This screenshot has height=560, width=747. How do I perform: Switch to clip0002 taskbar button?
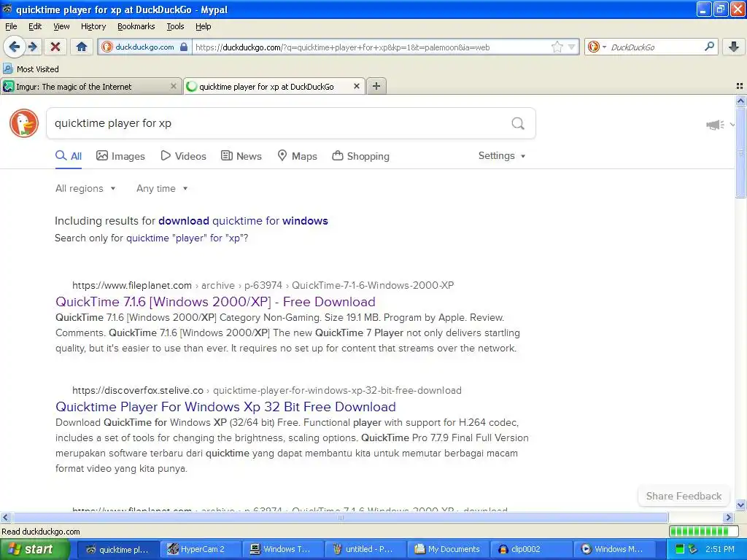530,550
